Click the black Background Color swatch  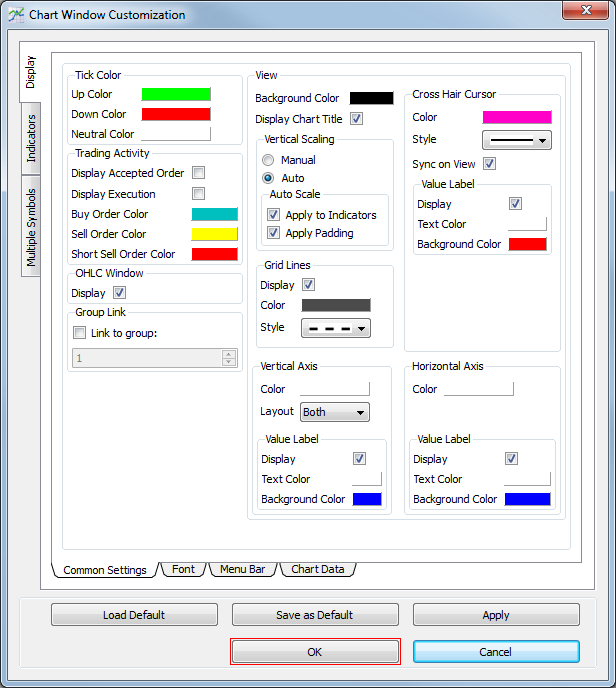pyautogui.click(x=372, y=98)
